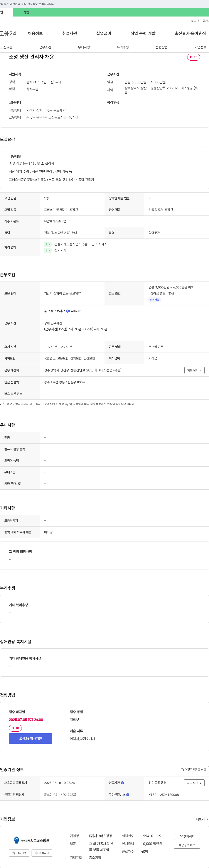Click the 유압프레스조작원 keyword text
Image resolution: width=209 pixels, height=868 pixels.
(55, 221)
